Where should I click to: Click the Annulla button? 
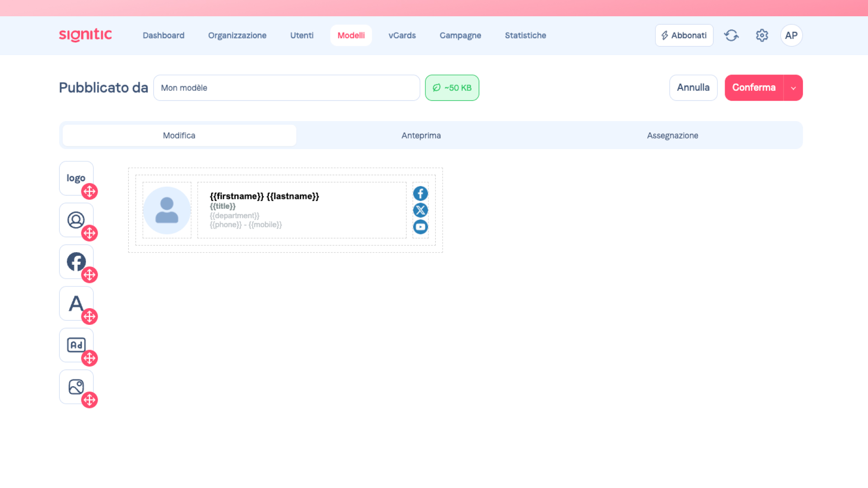point(693,88)
